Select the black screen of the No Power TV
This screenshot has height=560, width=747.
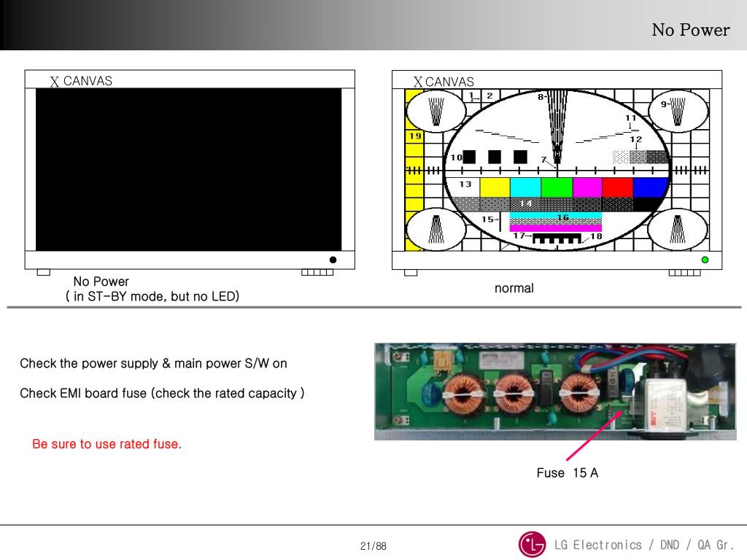tap(189, 169)
